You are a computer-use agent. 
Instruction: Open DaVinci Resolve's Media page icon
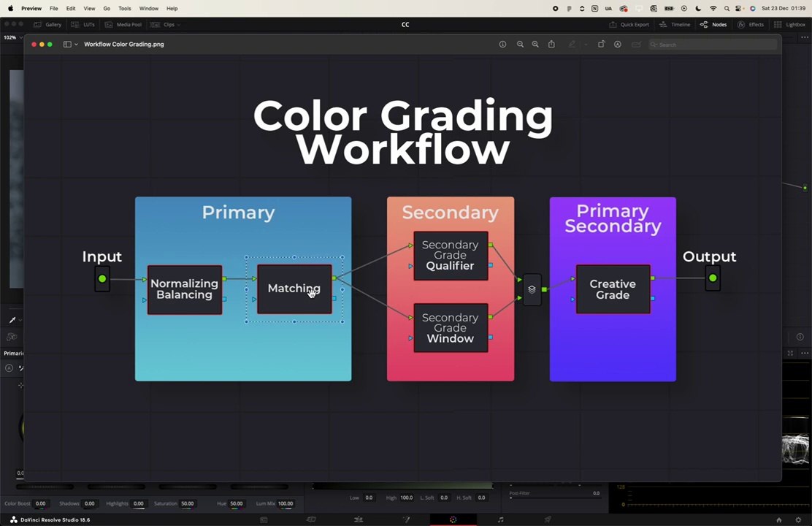click(264, 519)
